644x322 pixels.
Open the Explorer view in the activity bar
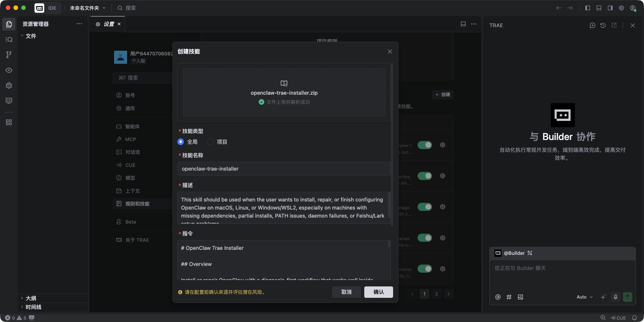tap(9, 24)
